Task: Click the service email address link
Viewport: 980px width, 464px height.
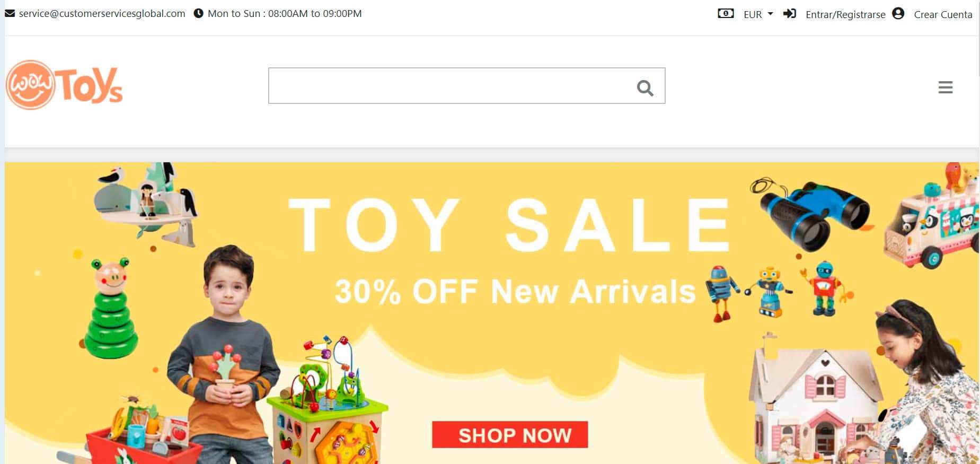Action: point(102,13)
